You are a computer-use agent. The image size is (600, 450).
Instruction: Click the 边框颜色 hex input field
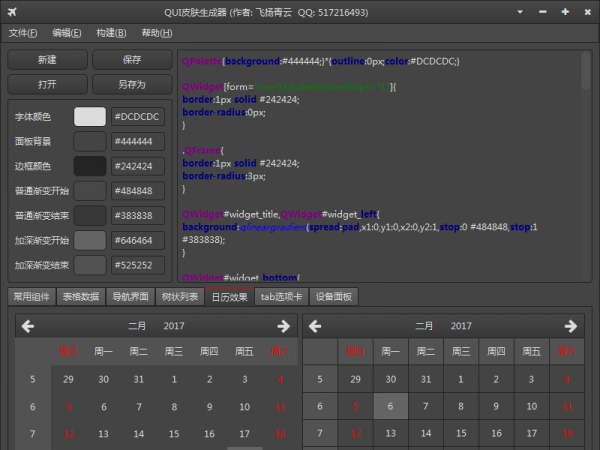[137, 166]
